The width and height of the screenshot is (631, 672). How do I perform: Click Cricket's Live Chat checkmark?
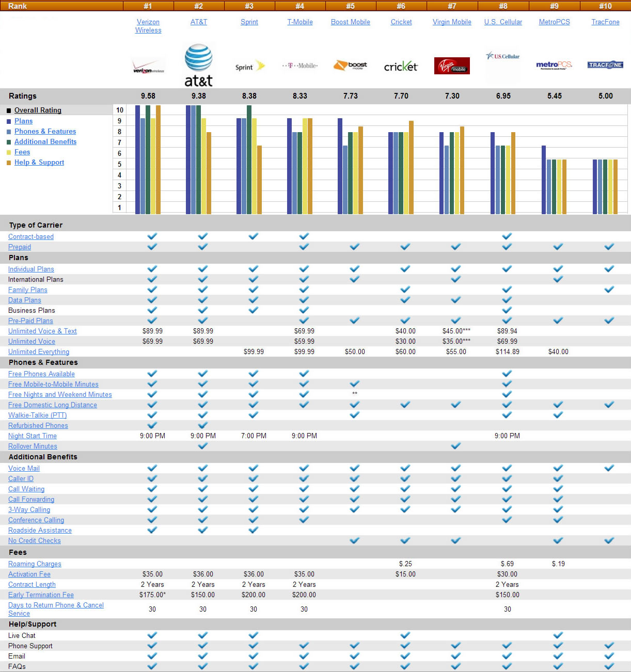tap(405, 635)
